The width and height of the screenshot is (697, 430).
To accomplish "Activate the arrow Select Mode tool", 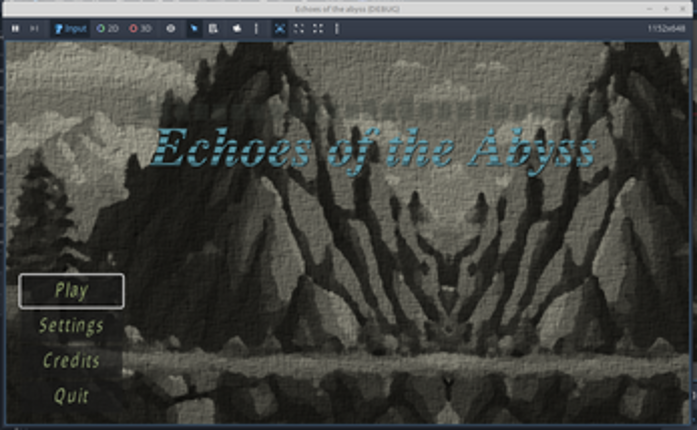I will coord(194,28).
